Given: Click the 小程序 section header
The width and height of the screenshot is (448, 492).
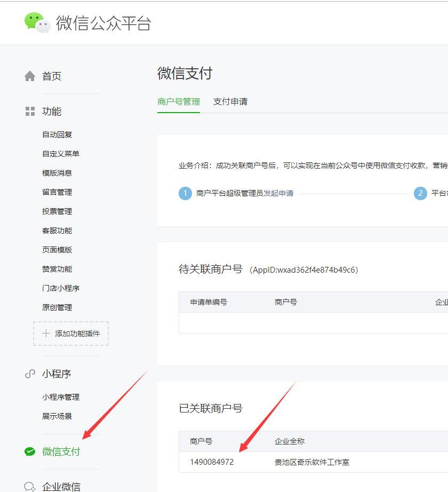Looking at the screenshot, I should (57, 374).
